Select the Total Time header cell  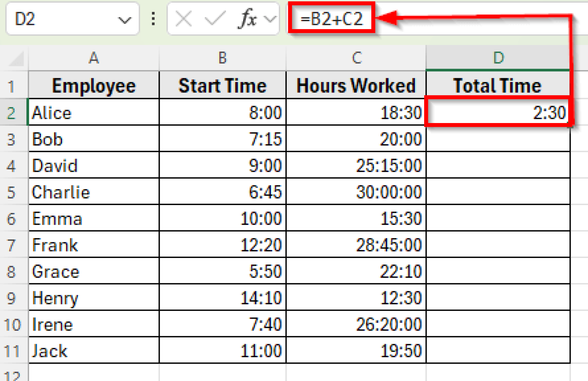click(x=498, y=85)
